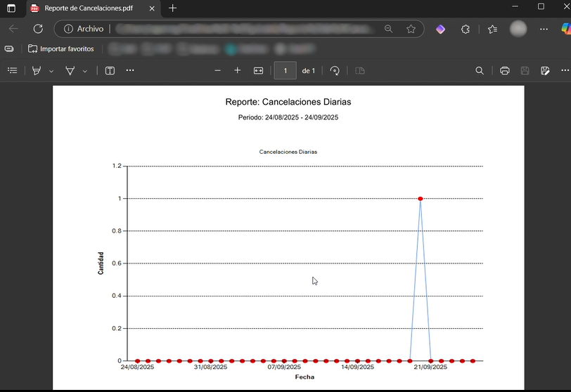Image resolution: width=571 pixels, height=392 pixels.
Task: Expand the draw tool options arrow
Action: click(85, 71)
